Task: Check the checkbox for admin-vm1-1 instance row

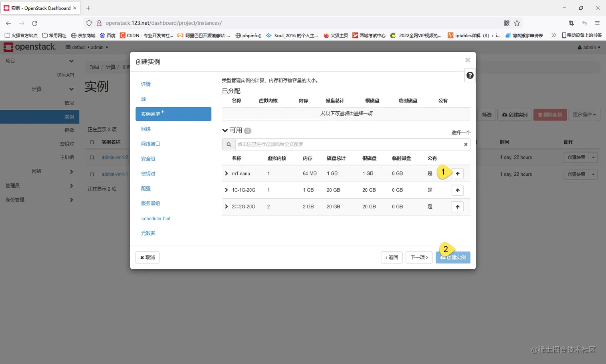Action: tap(91, 174)
